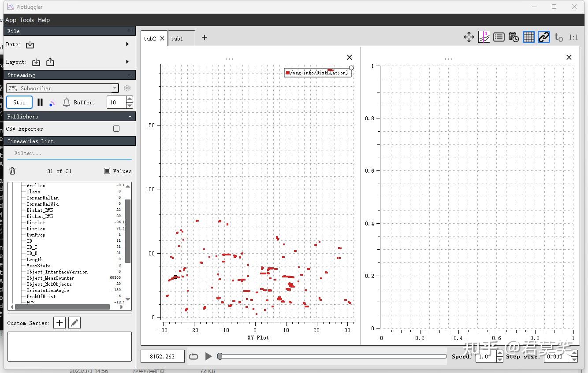Select ProbOfExist series
This screenshot has width=588, height=373.
(x=41, y=296)
